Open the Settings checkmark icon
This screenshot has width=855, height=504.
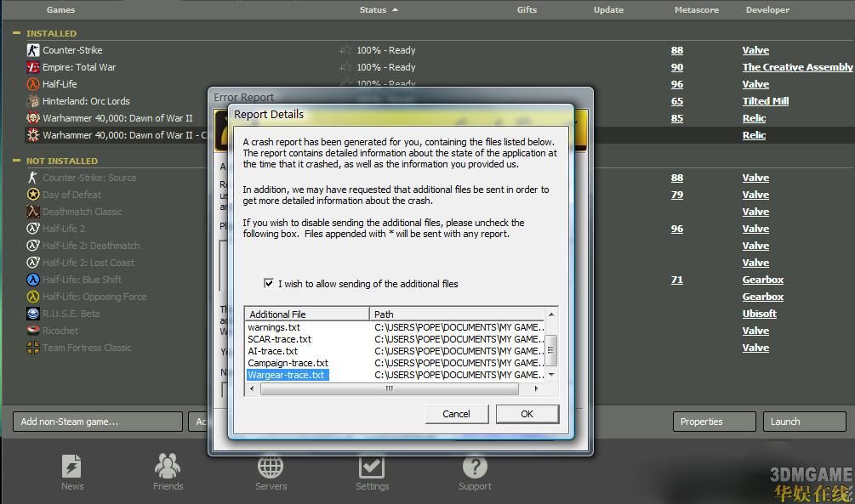click(x=372, y=467)
